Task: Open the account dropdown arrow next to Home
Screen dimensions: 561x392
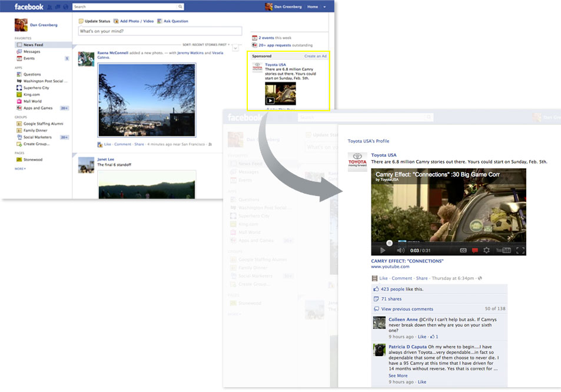Action: 324,7
